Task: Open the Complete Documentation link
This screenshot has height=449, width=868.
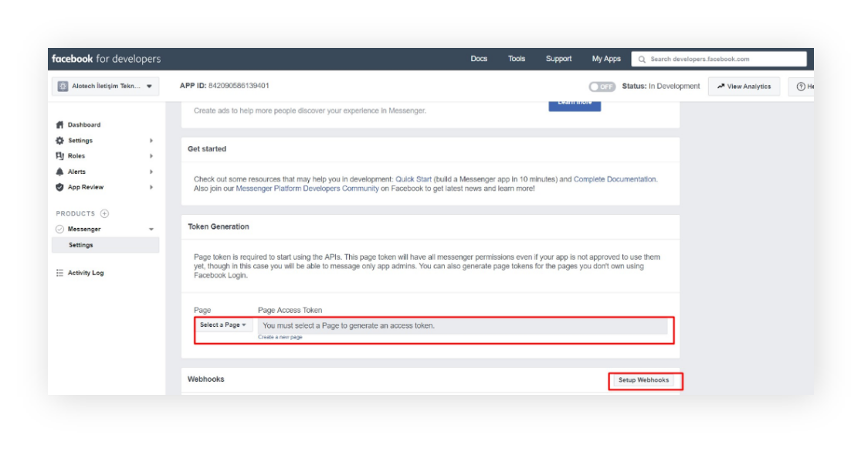Action: [615, 179]
